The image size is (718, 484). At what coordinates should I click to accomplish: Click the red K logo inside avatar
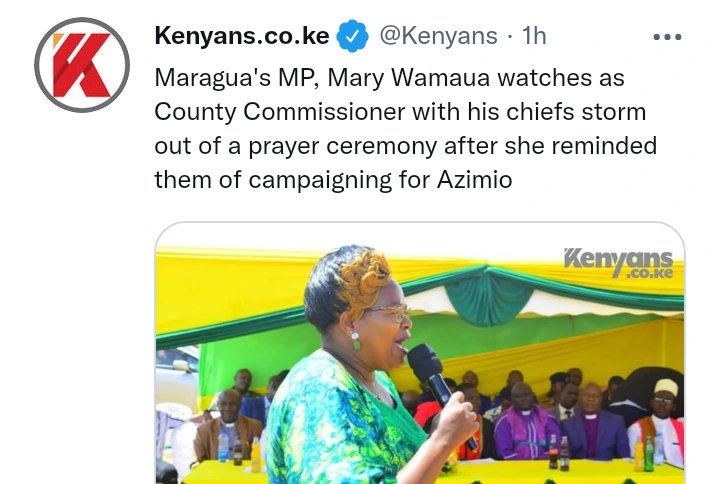pyautogui.click(x=82, y=65)
